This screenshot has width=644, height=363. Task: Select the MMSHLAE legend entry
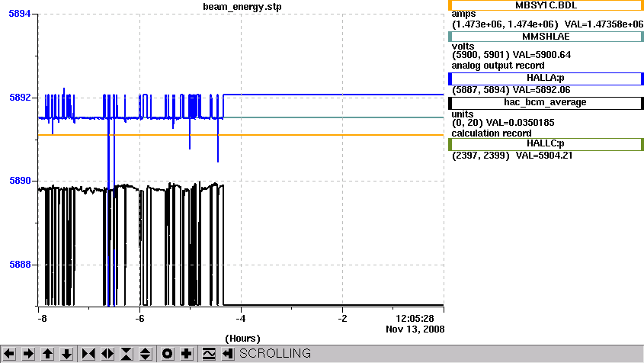point(546,37)
